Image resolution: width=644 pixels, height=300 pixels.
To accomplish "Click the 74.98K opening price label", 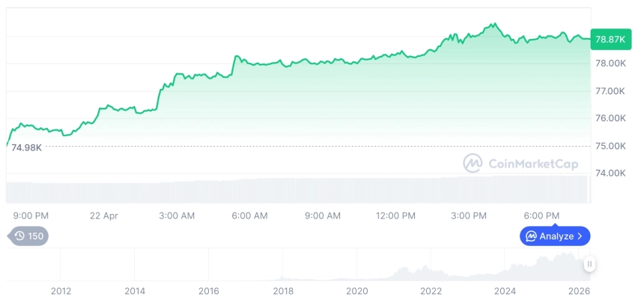I will 26,147.
